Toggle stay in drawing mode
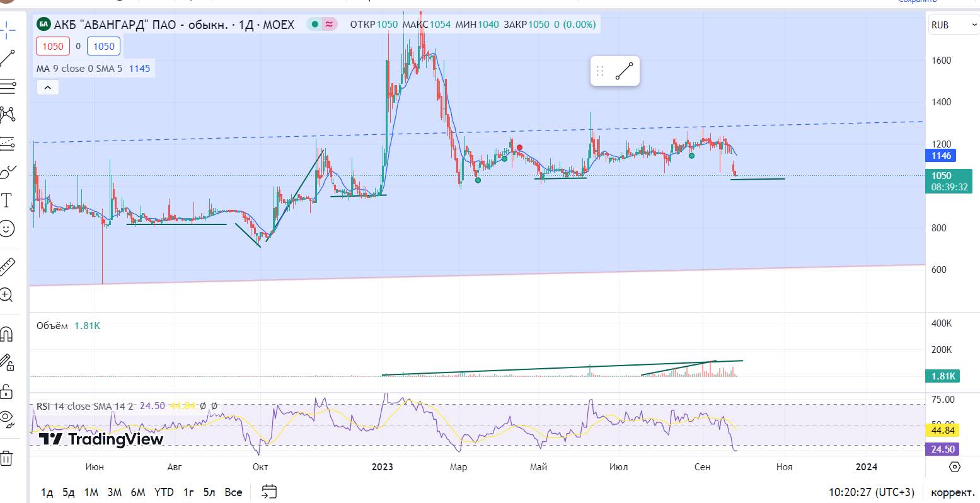980x503 pixels. pos(7,362)
